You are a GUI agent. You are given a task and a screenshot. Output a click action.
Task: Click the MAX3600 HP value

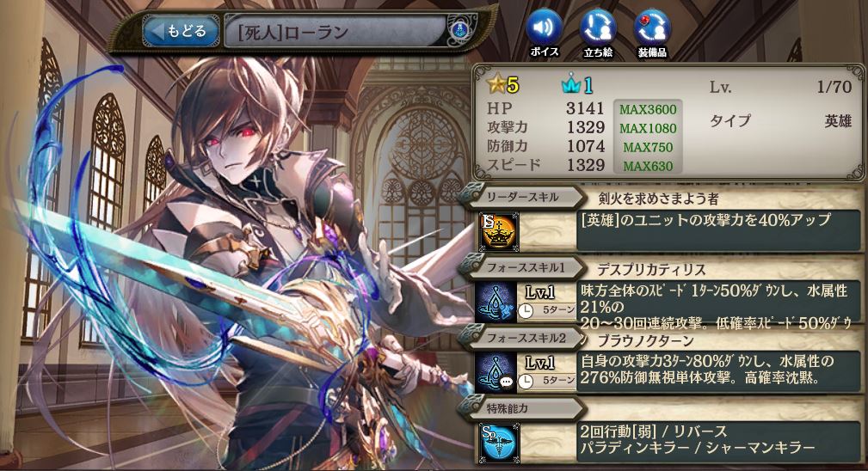click(648, 109)
